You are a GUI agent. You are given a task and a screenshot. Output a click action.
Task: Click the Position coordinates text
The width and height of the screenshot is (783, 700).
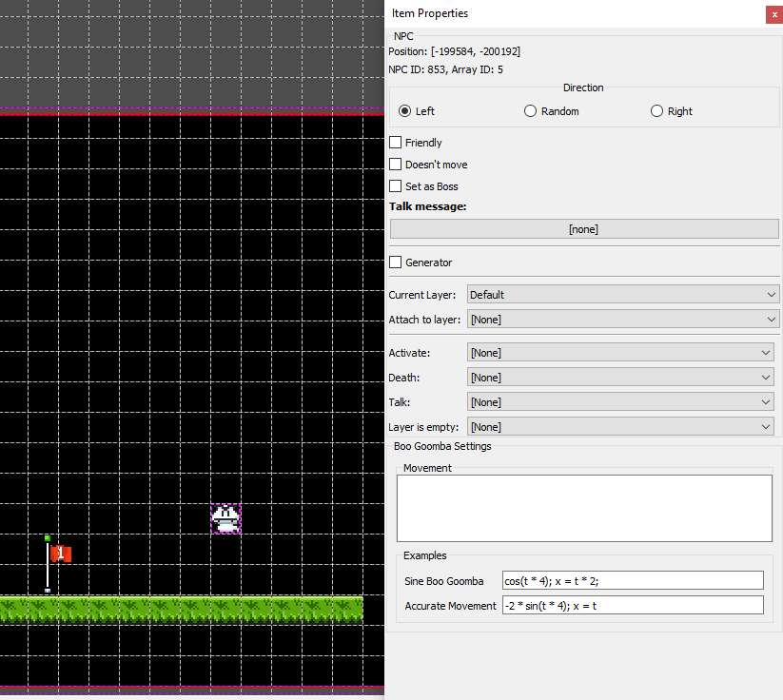[454, 51]
